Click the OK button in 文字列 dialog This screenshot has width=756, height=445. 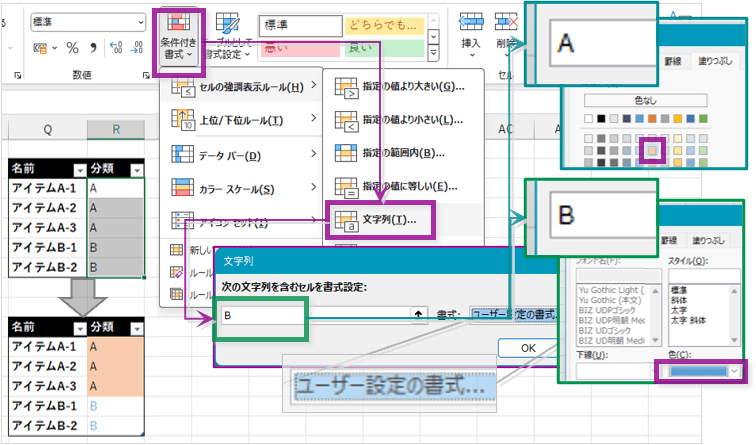(528, 348)
